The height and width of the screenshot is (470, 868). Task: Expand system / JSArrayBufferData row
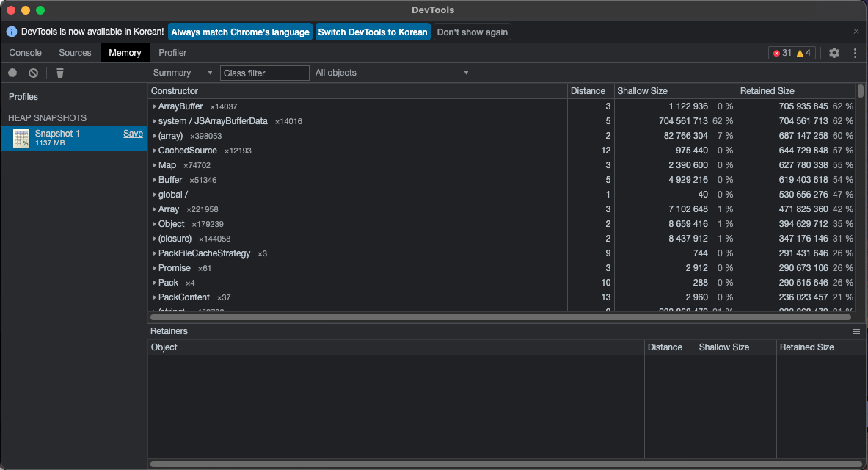click(x=154, y=121)
